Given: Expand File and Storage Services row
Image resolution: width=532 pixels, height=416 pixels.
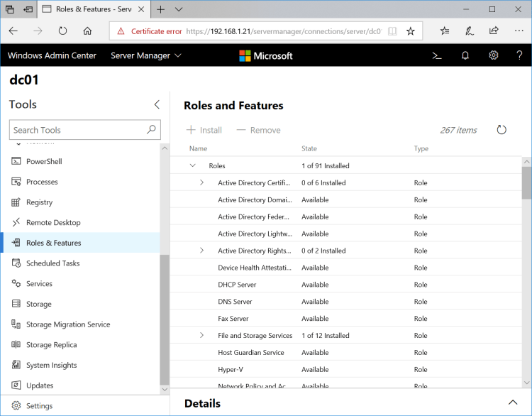Looking at the screenshot, I should (x=201, y=335).
